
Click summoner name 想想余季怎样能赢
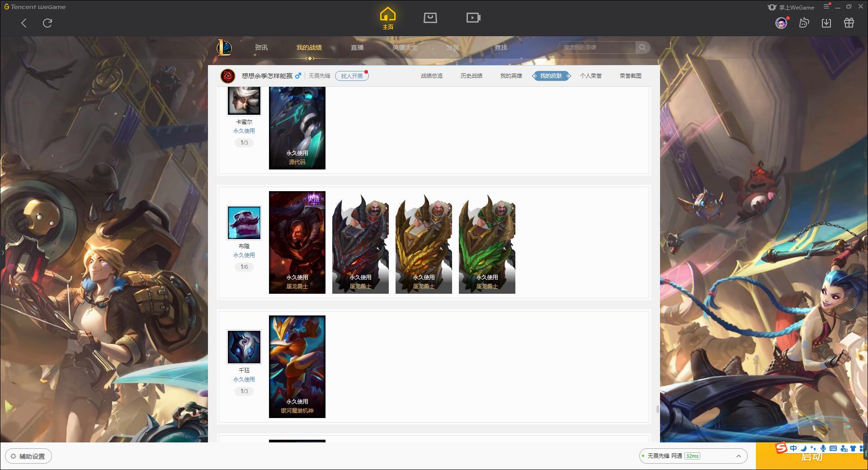pos(267,76)
